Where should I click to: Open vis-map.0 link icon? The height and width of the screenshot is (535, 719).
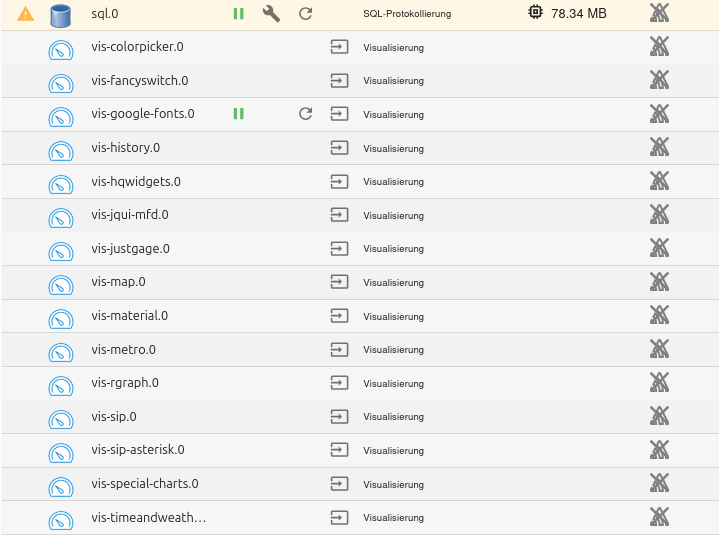[x=339, y=282]
